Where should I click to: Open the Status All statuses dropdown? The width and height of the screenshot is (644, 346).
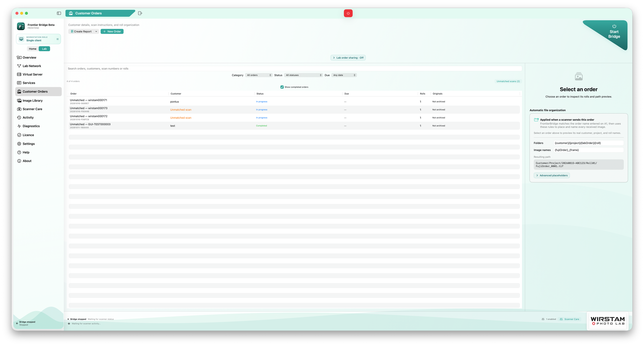pyautogui.click(x=303, y=75)
